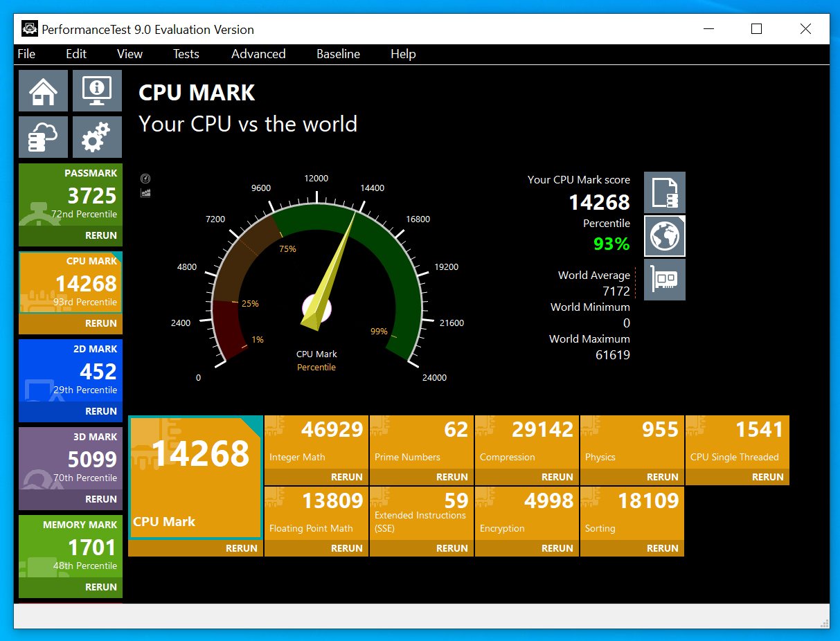The image size is (840, 641).
Task: Select the Memory Mark 1701 tile
Action: tap(71, 547)
